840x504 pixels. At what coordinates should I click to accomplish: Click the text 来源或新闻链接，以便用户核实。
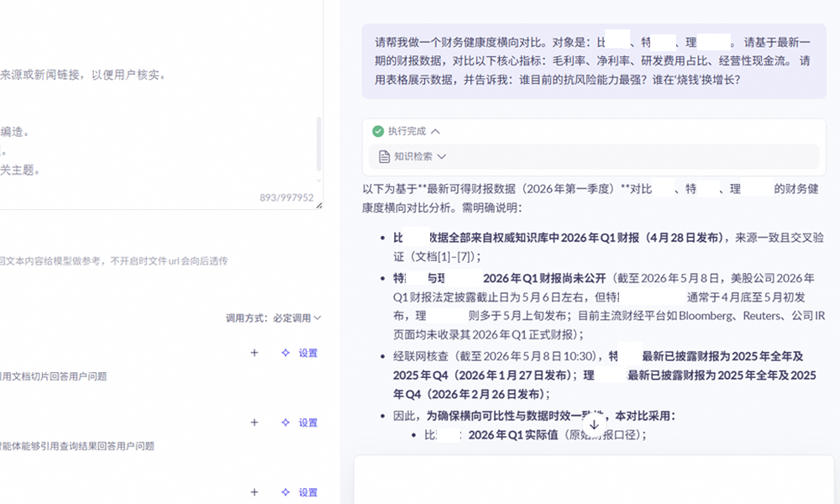point(83,75)
